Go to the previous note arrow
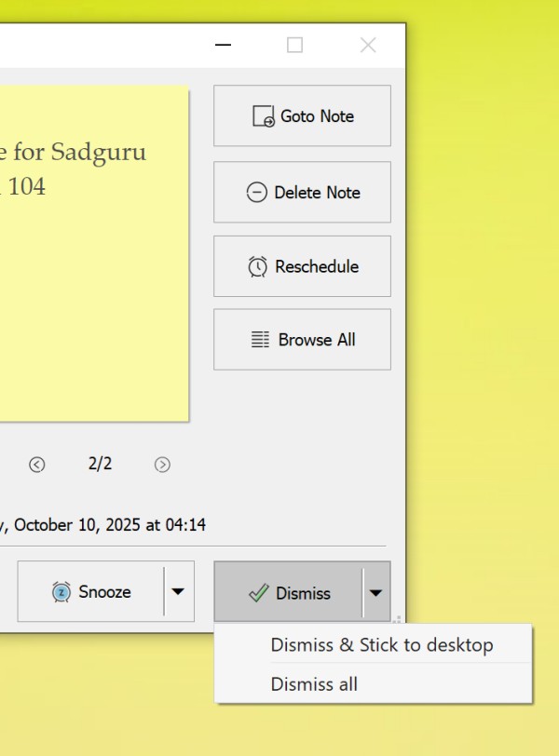The image size is (559, 756). [37, 465]
